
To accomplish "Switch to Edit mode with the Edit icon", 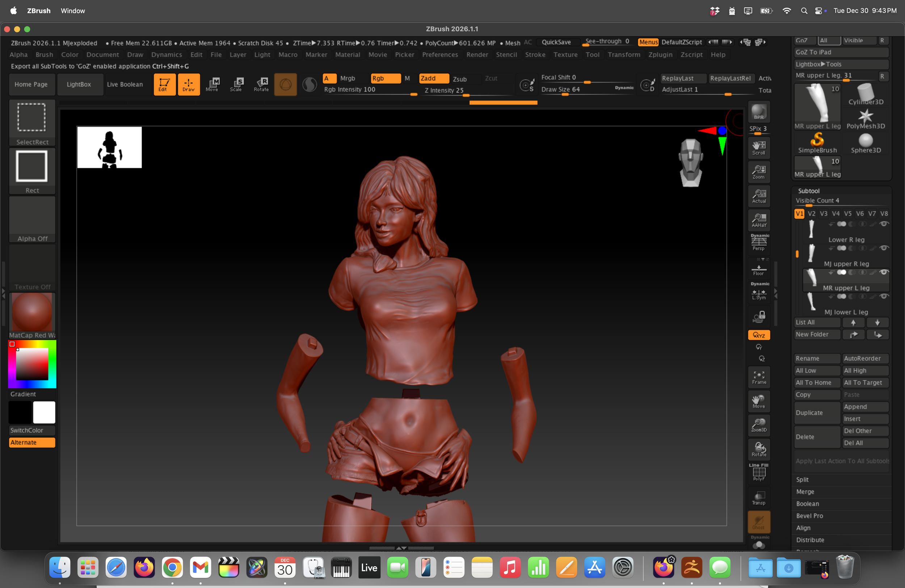I will 165,84.
